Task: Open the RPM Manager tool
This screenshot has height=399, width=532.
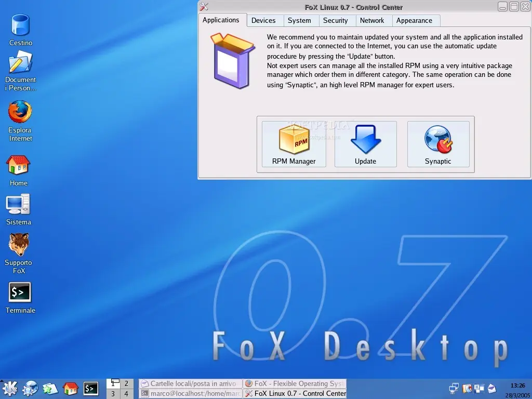Action: pos(294,144)
